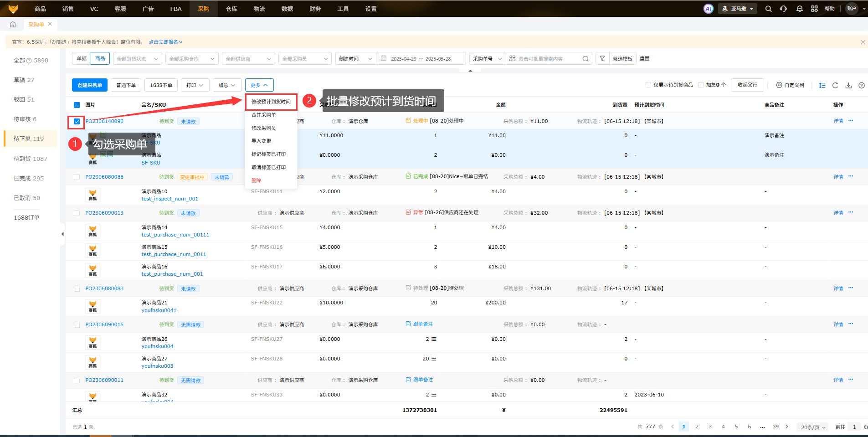Viewport: 868px width, 437px height.
Task: Uncheck purchase order PO2306140090 checkbox
Action: pos(77,122)
